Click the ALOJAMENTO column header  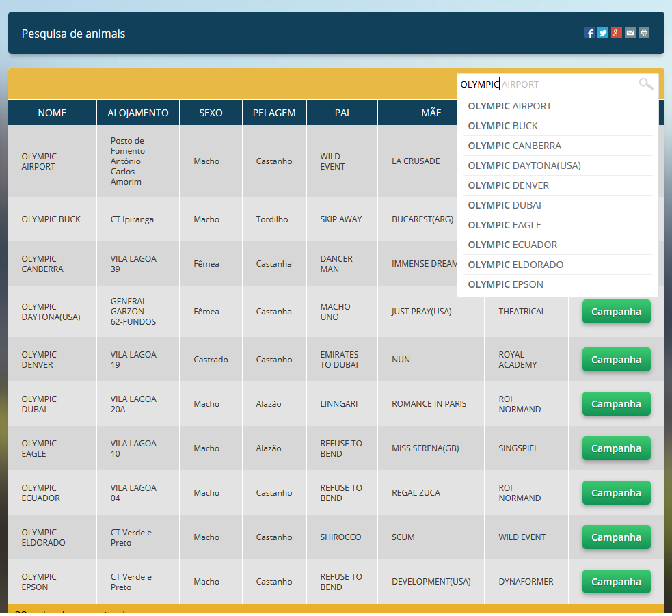(138, 113)
